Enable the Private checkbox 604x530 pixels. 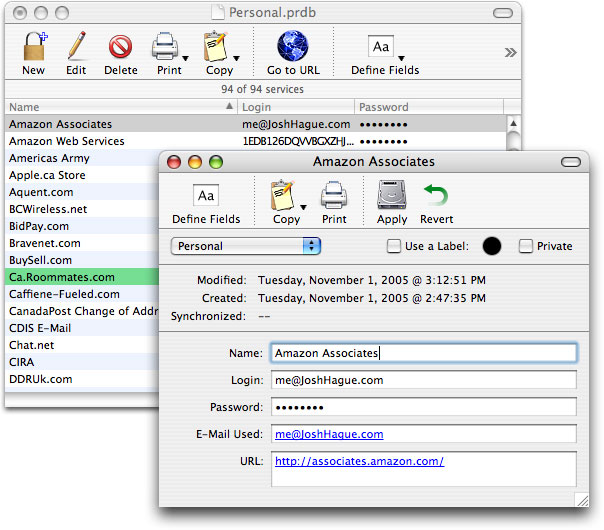[x=525, y=246]
